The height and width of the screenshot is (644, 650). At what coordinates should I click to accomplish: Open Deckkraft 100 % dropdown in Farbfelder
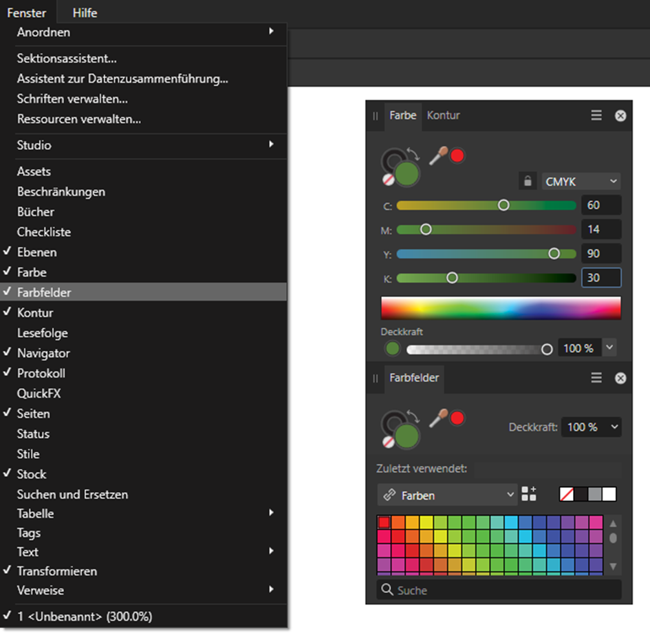591,427
